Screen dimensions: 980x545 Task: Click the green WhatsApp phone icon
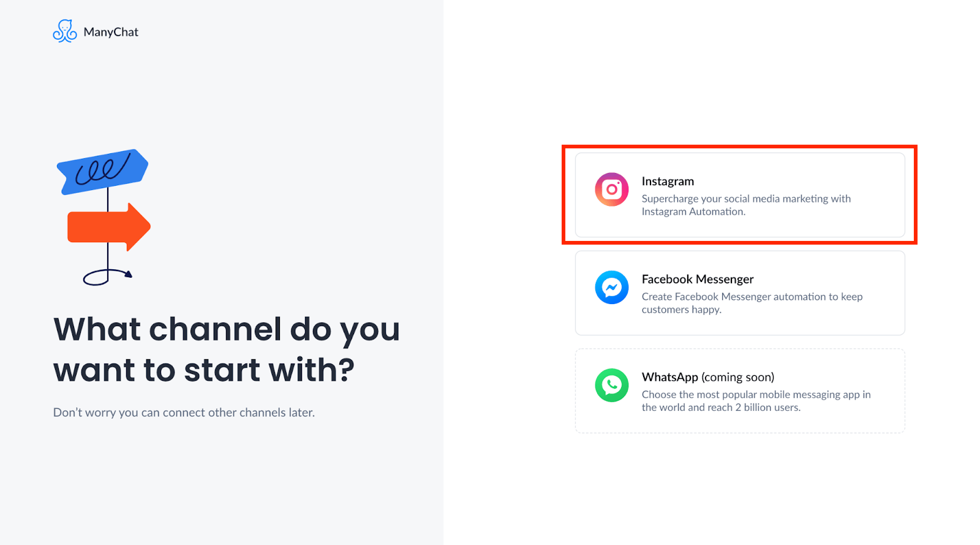[612, 385]
